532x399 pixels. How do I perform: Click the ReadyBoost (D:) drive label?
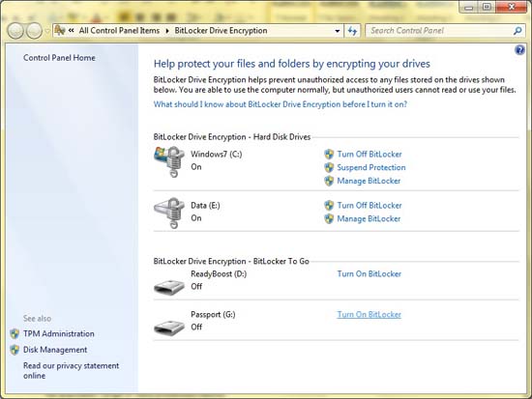(219, 274)
